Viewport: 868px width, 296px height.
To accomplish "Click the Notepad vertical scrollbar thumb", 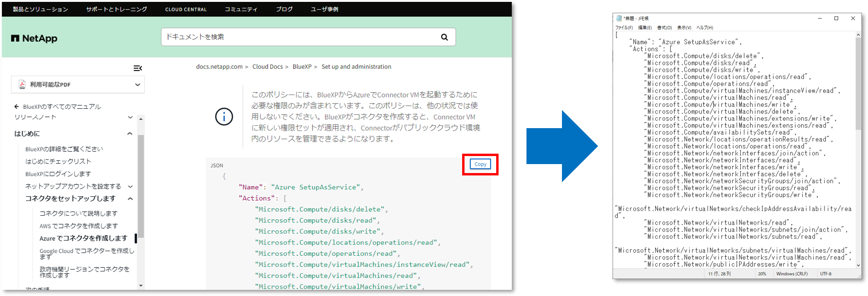I will [x=858, y=84].
